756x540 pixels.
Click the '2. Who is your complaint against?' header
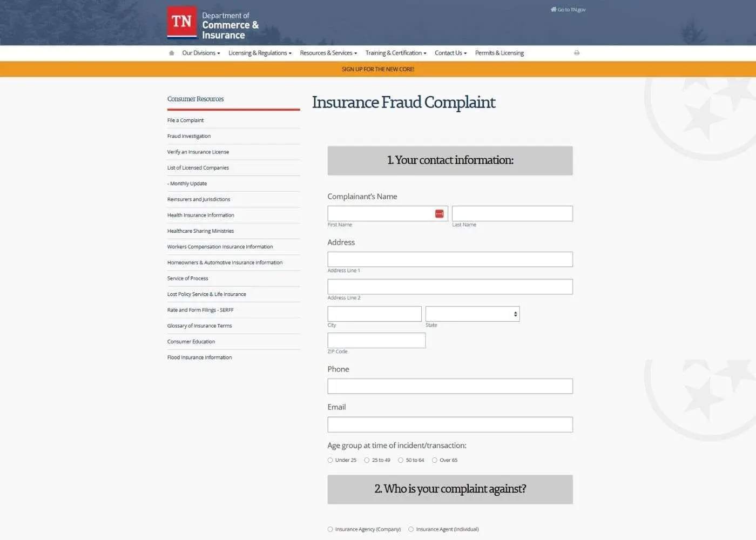[450, 489]
